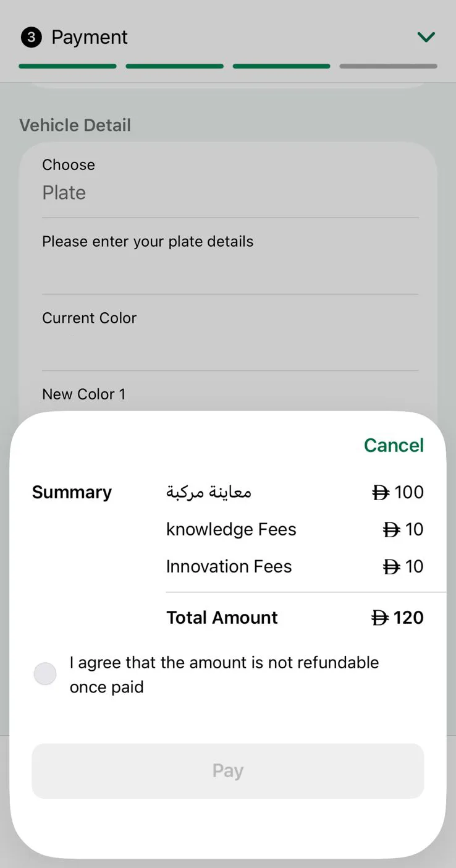This screenshot has width=456, height=868.
Task: Tap the Payment step header title
Action: click(90, 38)
